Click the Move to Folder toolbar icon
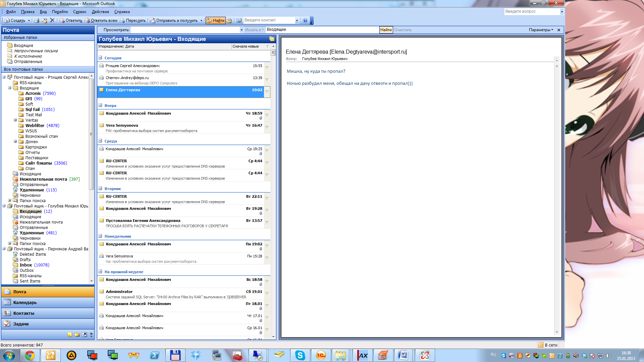The height and width of the screenshot is (362, 644). [x=44, y=20]
